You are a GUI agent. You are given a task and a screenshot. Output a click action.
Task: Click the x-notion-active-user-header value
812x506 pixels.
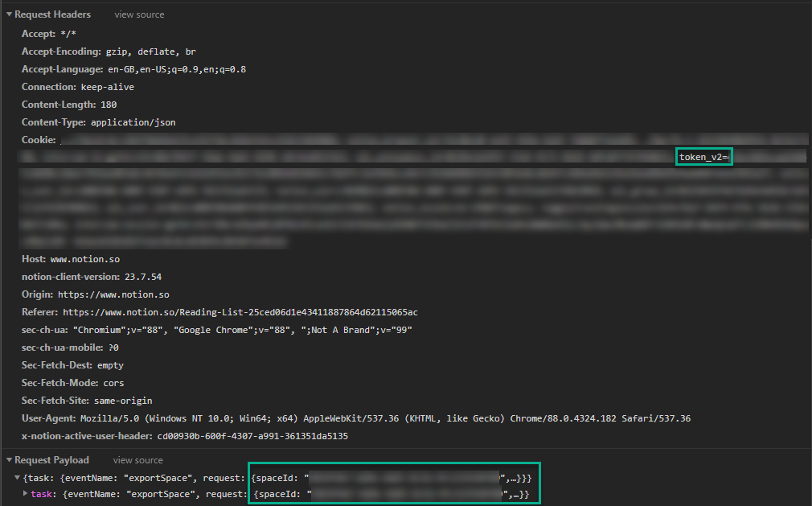click(x=252, y=436)
